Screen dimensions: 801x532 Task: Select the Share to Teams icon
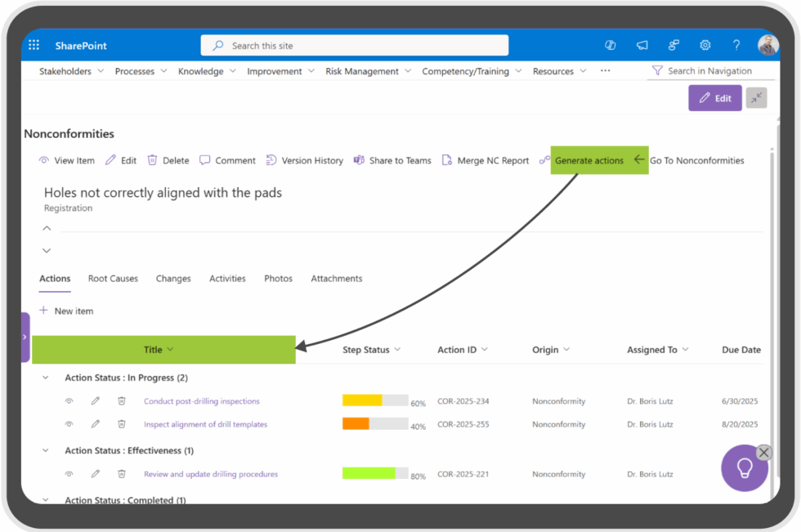359,160
